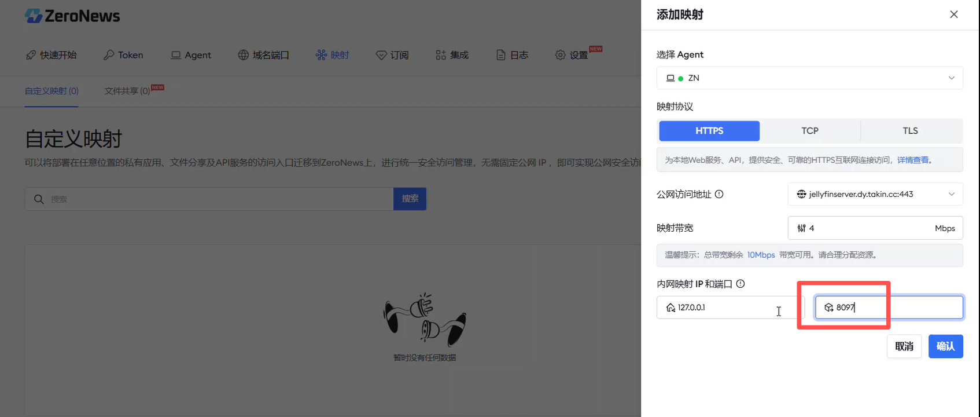Select the HTTPS protocol option

pos(709,131)
